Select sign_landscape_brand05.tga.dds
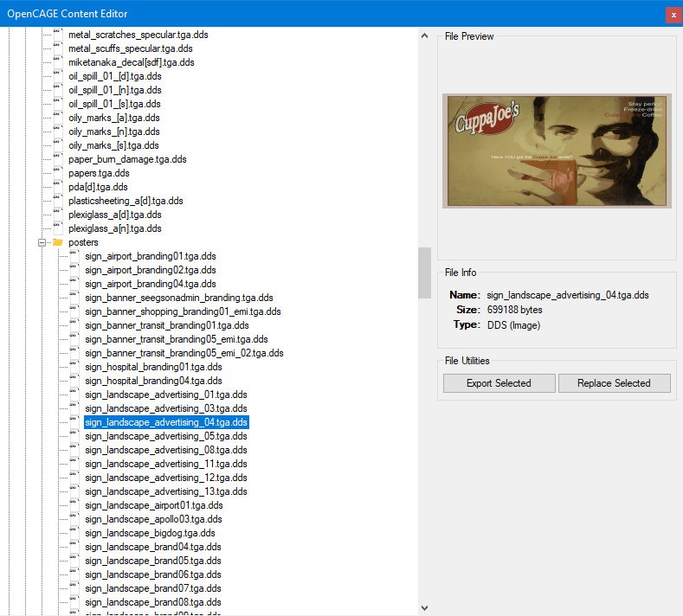The width and height of the screenshot is (683, 616). (153, 561)
